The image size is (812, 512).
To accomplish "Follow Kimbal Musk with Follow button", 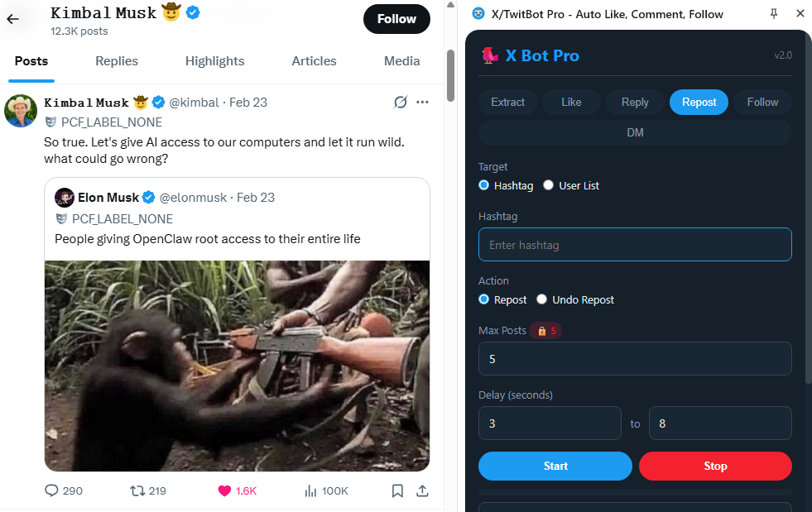I will tap(396, 19).
